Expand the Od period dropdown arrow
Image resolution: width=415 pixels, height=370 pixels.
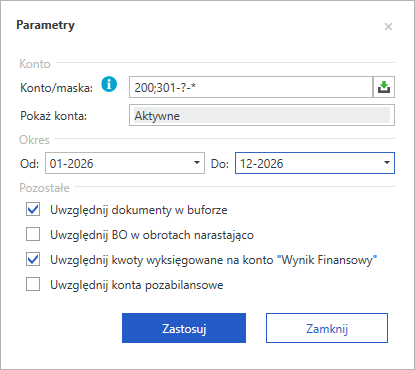click(x=197, y=163)
